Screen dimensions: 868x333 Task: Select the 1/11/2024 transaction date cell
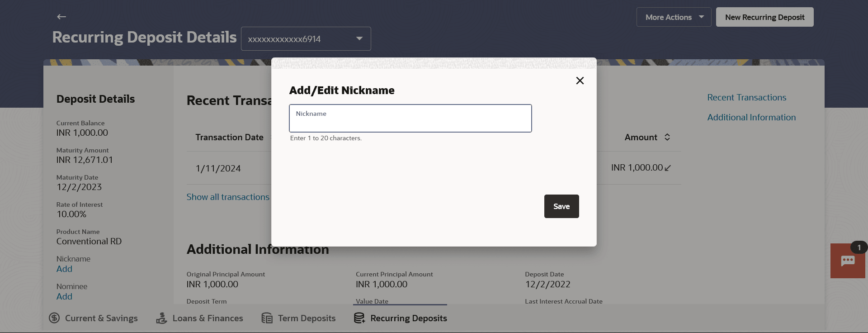click(218, 168)
